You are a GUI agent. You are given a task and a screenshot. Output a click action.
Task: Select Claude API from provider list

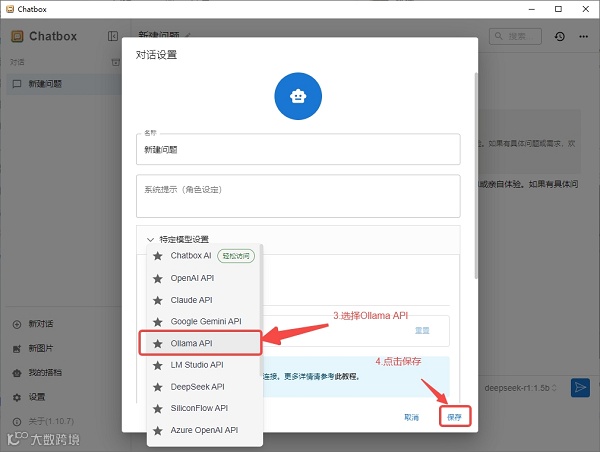click(x=204, y=300)
